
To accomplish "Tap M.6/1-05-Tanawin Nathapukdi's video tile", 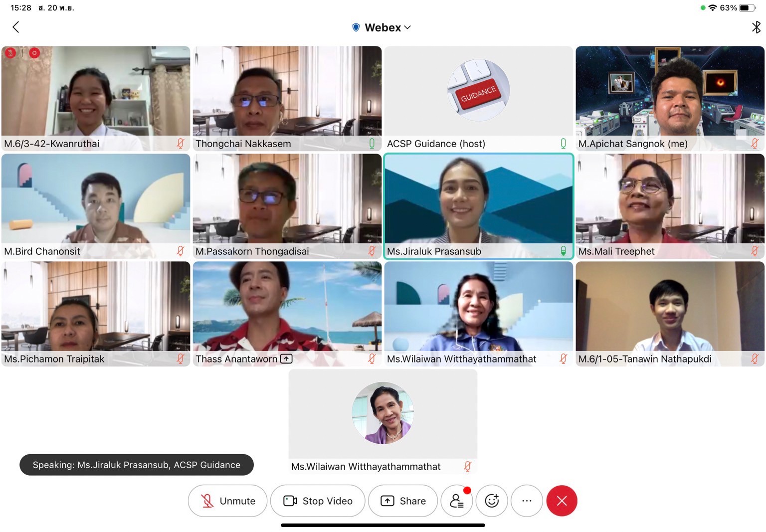I will point(670,307).
